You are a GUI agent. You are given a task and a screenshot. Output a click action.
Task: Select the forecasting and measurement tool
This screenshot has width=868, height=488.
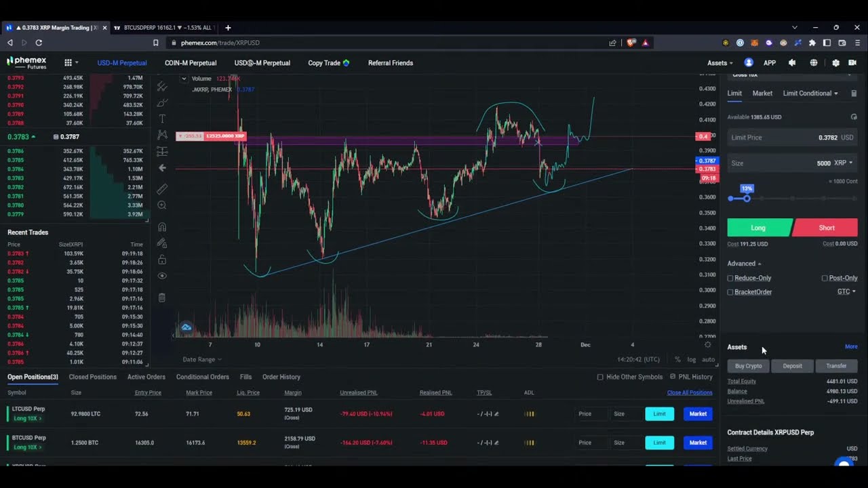coord(162,151)
